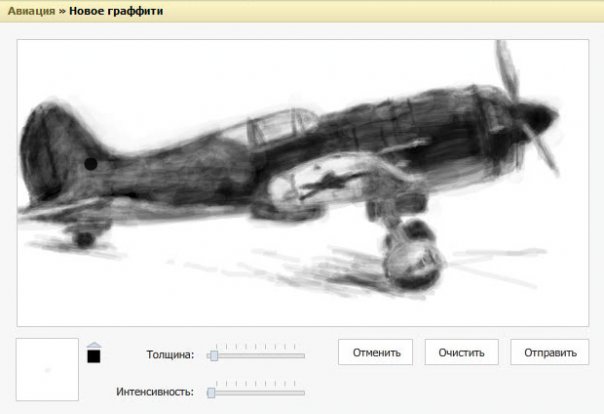Image resolution: width=604 pixels, height=414 pixels.
Task: Set Толщина to the slider's right end
Action: (303, 355)
